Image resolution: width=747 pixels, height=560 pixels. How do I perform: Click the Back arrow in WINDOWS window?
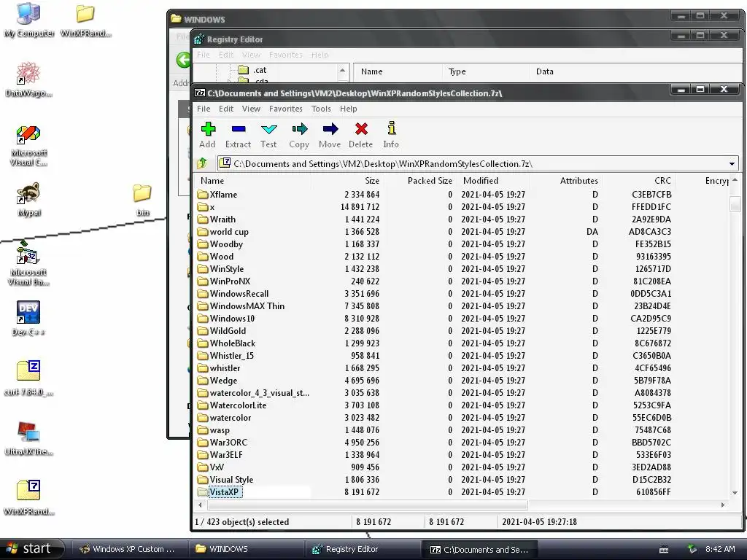click(183, 60)
